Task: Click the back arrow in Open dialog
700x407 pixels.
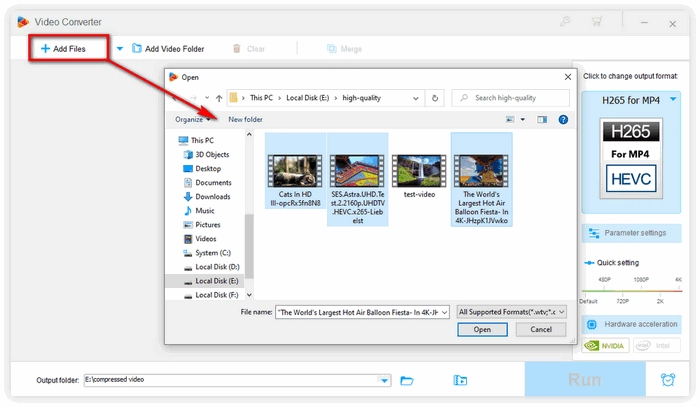Action: point(175,98)
